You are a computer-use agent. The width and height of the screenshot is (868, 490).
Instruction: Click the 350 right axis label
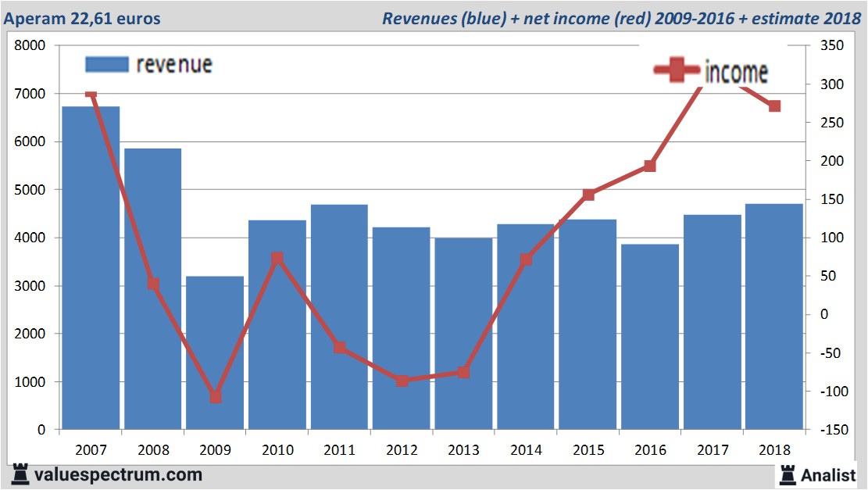832,45
